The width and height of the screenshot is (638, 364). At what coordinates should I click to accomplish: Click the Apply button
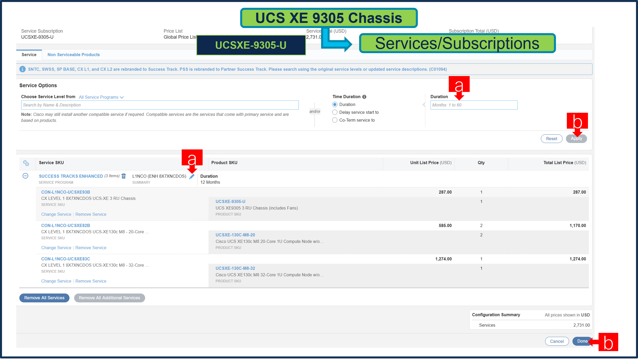(x=576, y=139)
